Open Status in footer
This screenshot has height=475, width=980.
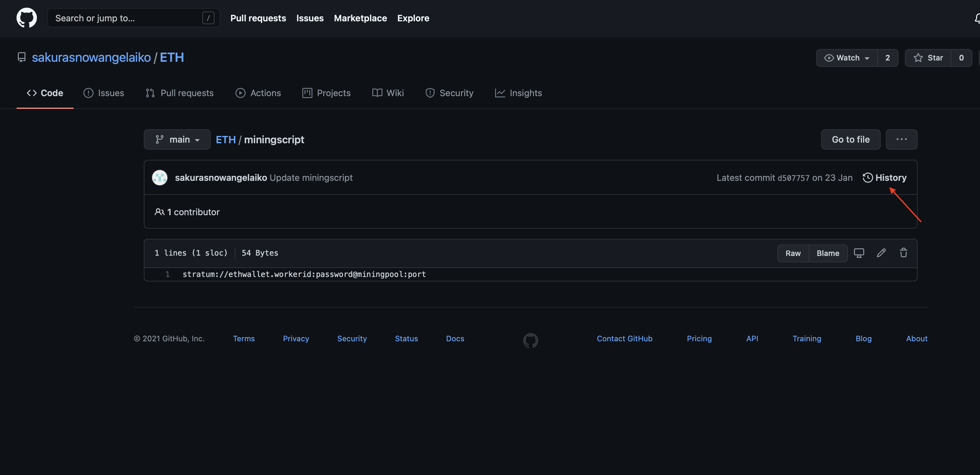(406, 338)
